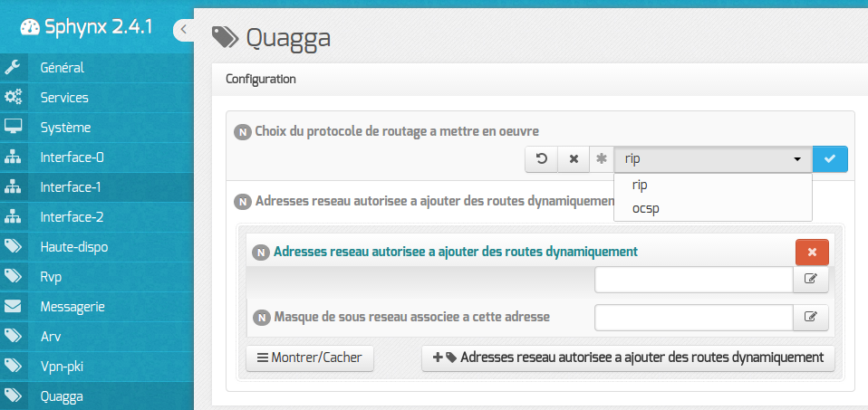Screen dimensions: 868x410
Task: Open the Services menu section
Action: pos(97,98)
